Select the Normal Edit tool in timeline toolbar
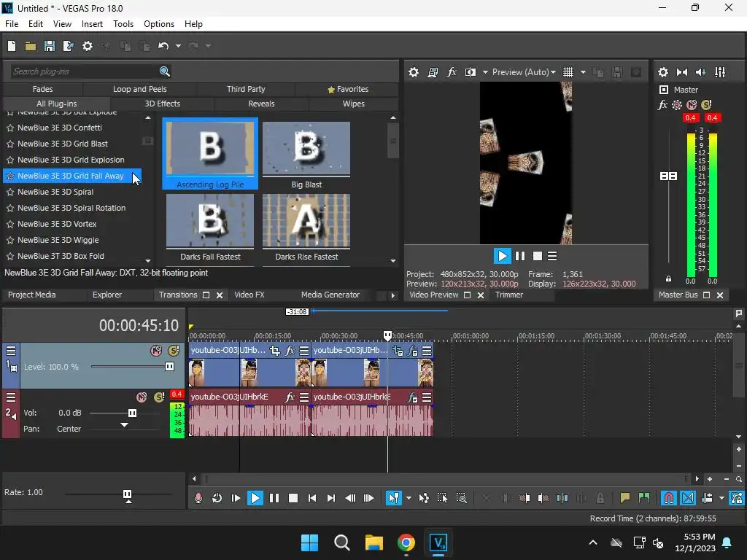Screen dimensions: 747x560 393,498
